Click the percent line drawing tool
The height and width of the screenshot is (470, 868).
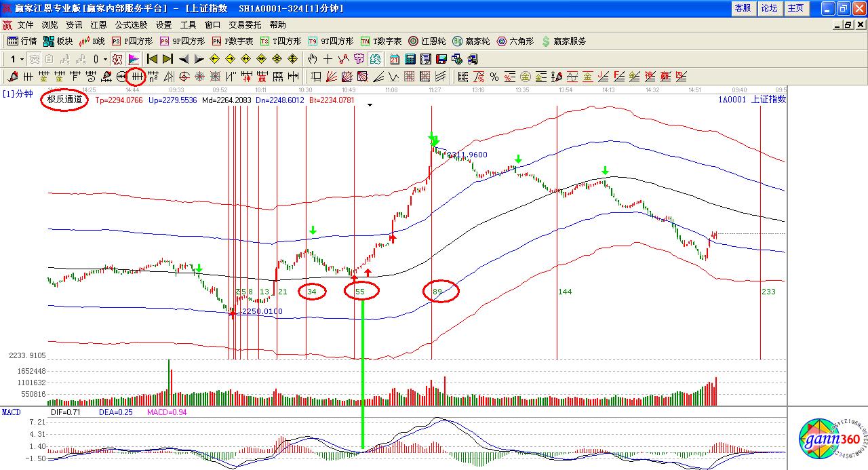click(x=494, y=77)
